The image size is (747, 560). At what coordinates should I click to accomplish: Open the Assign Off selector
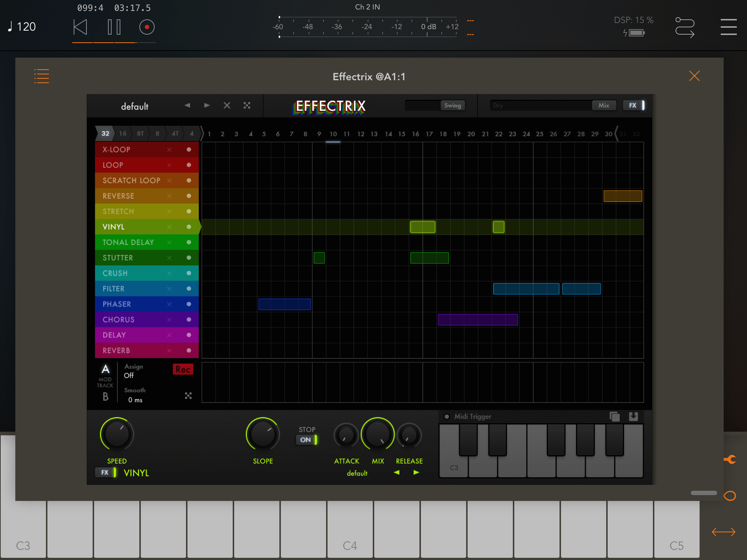129,376
